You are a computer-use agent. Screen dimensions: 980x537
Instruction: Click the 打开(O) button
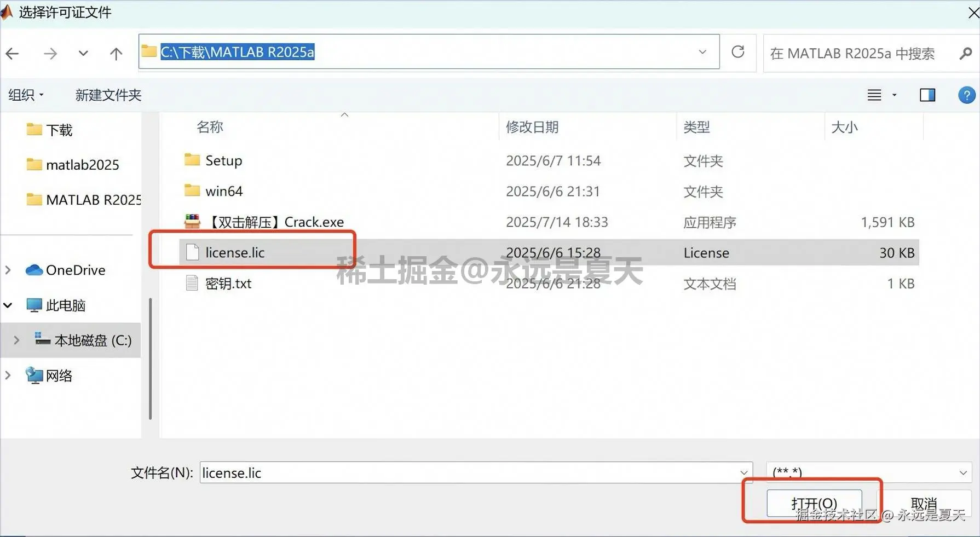pyautogui.click(x=814, y=502)
